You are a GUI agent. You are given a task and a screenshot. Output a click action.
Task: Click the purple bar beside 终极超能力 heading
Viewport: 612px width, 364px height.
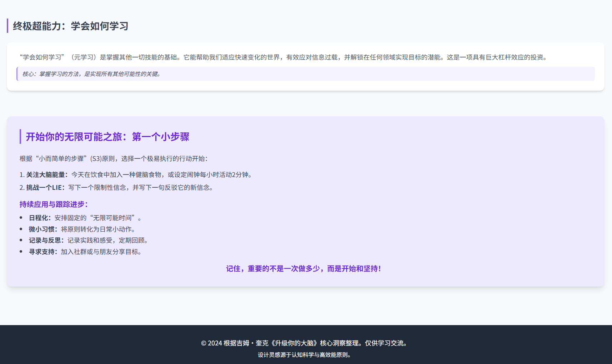point(7,26)
